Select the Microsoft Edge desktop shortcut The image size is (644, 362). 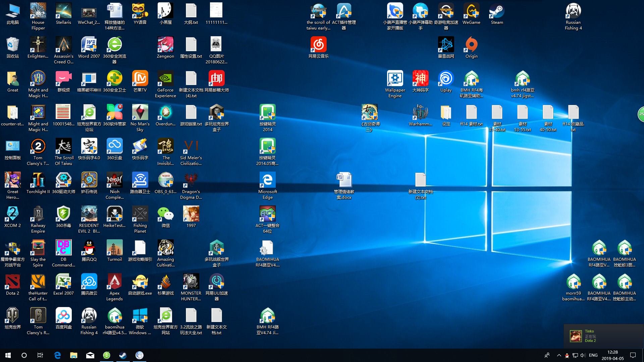[267, 181]
